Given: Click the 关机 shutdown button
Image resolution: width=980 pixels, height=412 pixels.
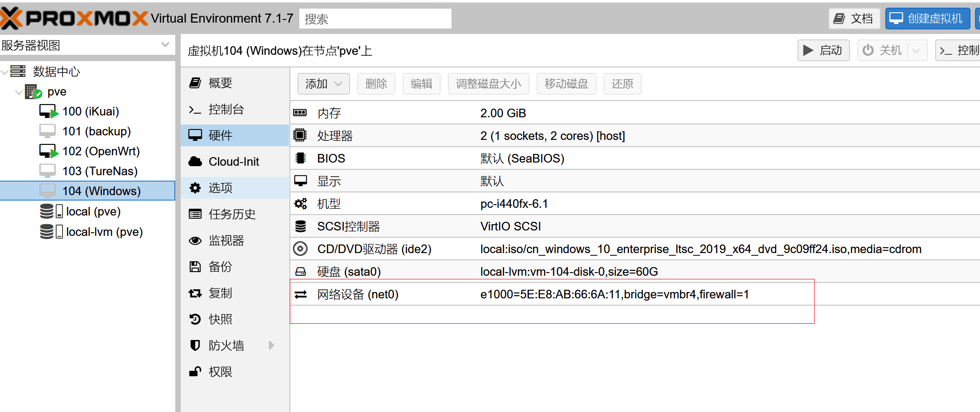Looking at the screenshot, I should [x=882, y=50].
